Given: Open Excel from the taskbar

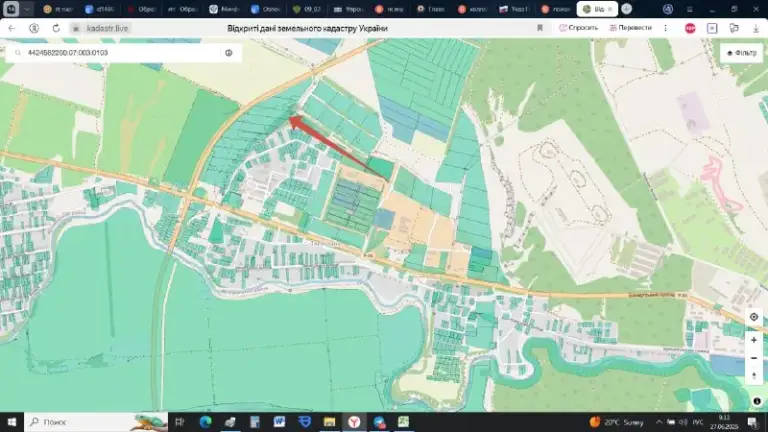Looking at the screenshot, I should (x=404, y=422).
